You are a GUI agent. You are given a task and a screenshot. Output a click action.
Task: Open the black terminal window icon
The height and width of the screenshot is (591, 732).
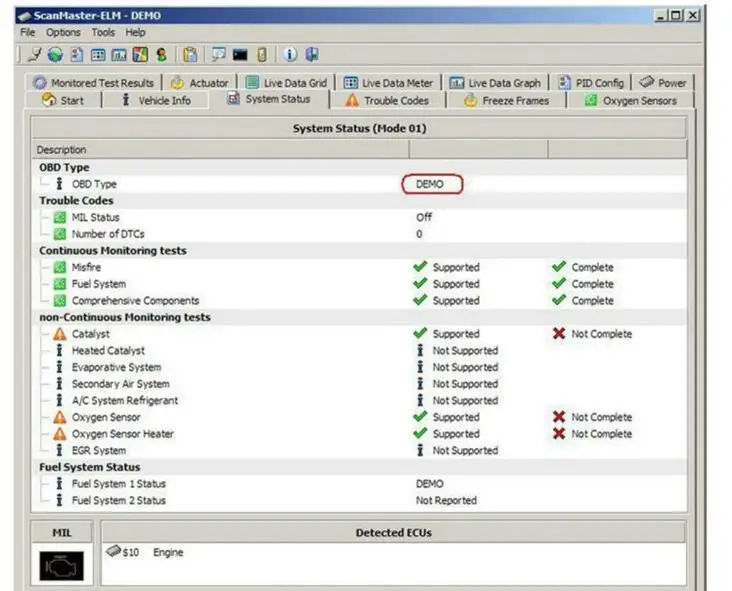(240, 55)
